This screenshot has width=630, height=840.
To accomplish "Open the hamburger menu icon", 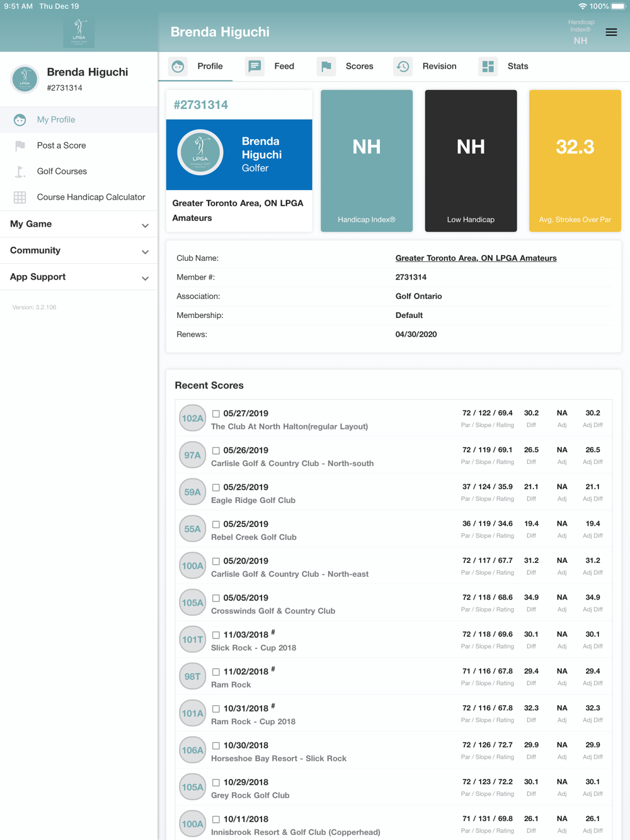I will (611, 32).
